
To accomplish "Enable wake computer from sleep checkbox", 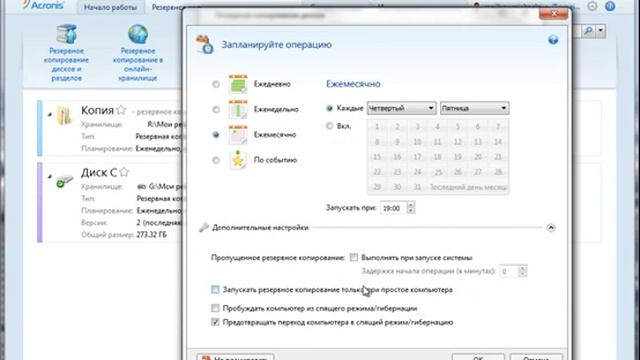I will click(x=215, y=308).
